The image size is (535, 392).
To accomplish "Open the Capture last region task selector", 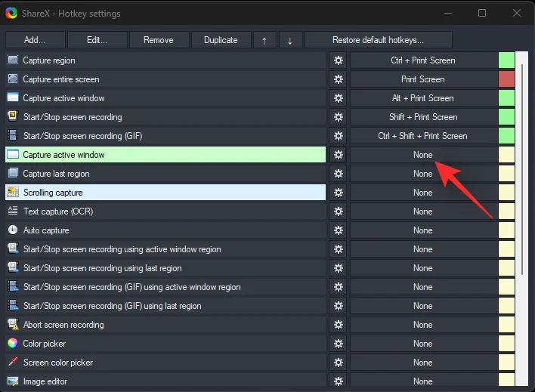I will coord(165,174).
